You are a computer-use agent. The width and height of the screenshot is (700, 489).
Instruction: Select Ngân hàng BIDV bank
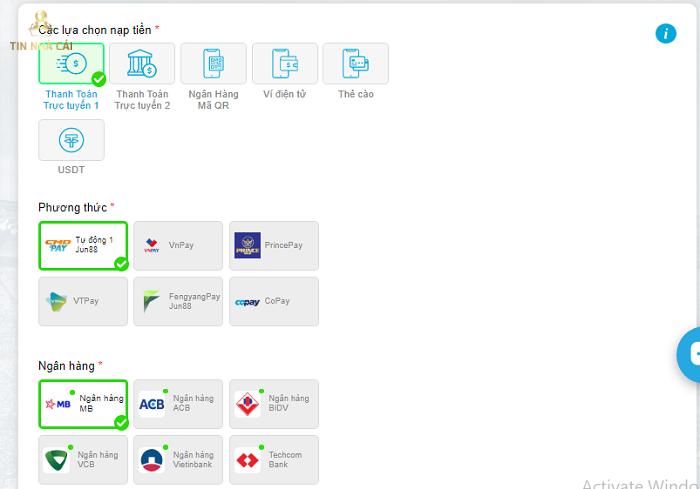click(x=273, y=404)
